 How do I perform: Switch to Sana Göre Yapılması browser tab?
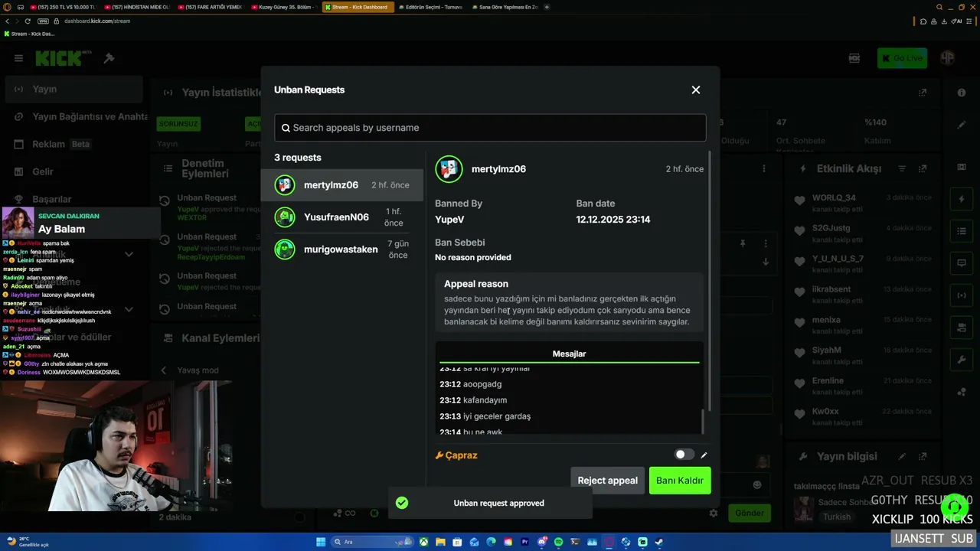(506, 7)
